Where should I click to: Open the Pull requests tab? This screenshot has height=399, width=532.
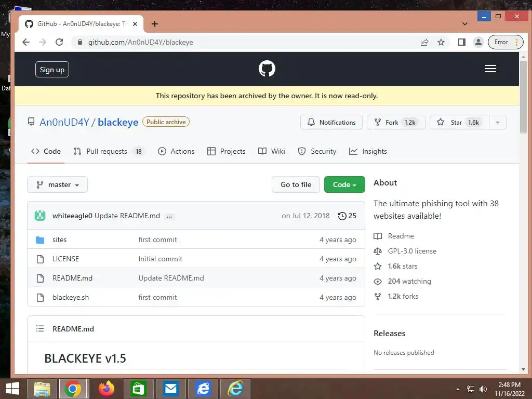click(109, 151)
